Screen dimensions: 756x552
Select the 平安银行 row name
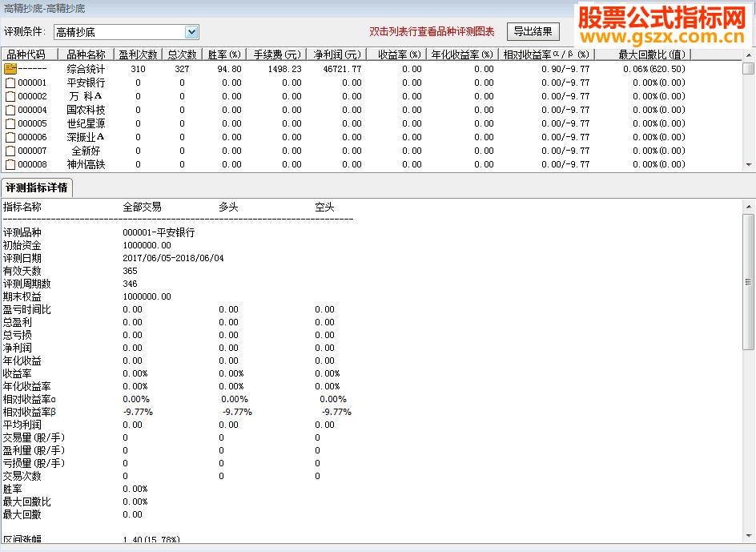(86, 83)
